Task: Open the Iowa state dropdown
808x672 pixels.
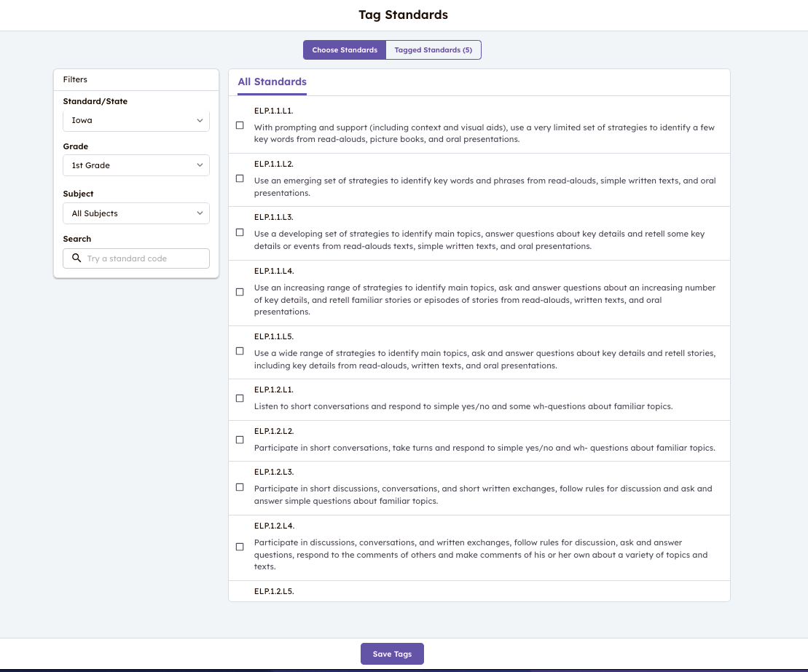Action: pyautogui.click(x=136, y=120)
